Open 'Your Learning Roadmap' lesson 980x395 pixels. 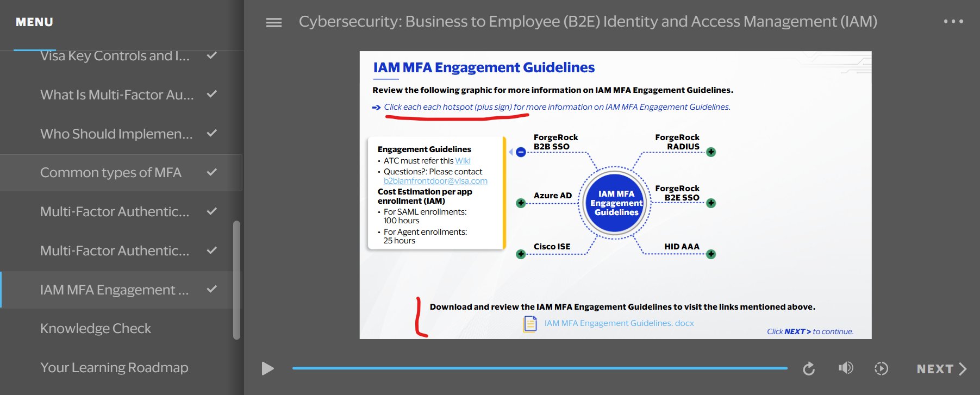coord(121,368)
